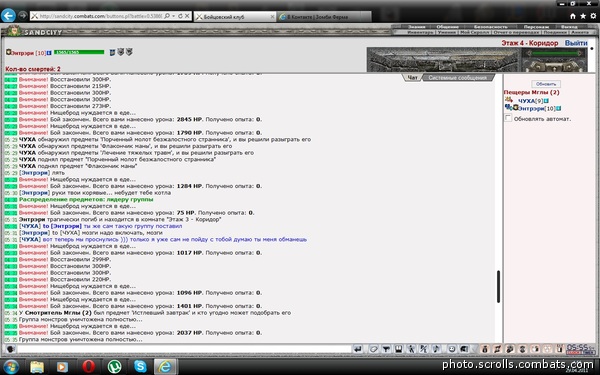Switch to the В Контакте Зомби Ферма tab
The height and width of the screenshot is (375, 600).
point(324,16)
